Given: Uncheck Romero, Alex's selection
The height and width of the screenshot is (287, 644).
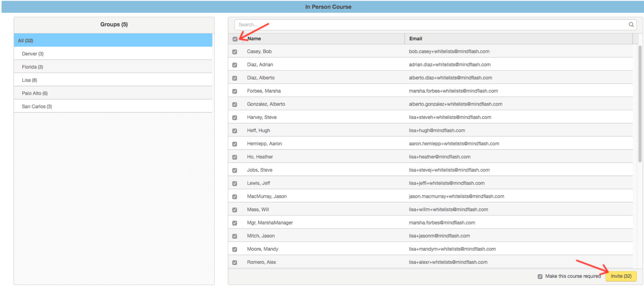Looking at the screenshot, I should pos(235,262).
